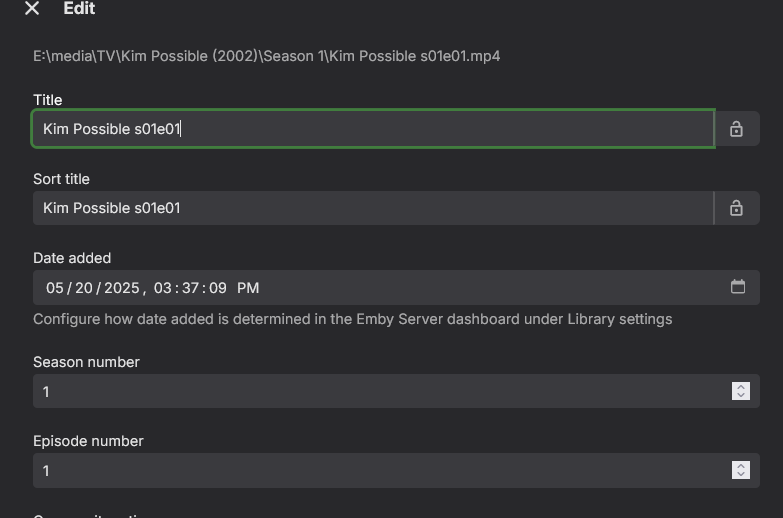
Task: Select the month segment in Date added
Action: pyautogui.click(x=55, y=288)
